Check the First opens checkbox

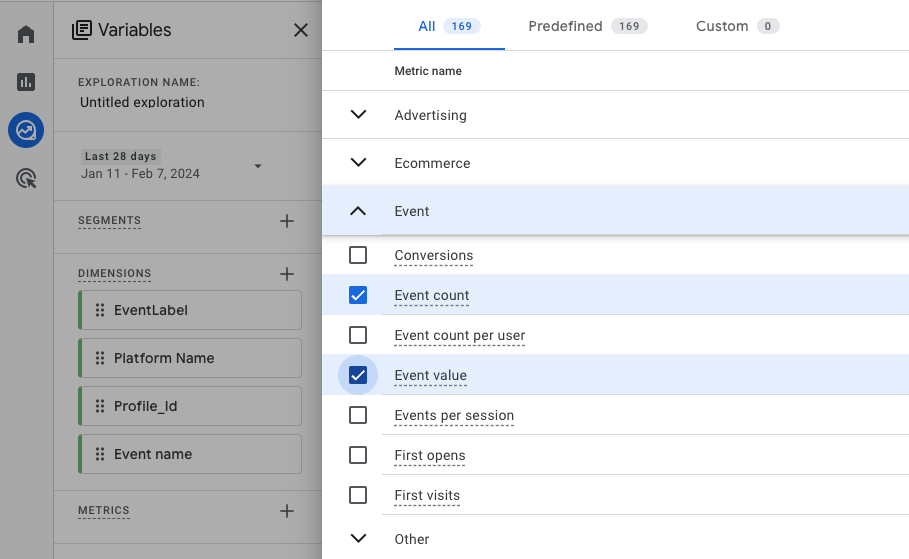pyautogui.click(x=358, y=455)
